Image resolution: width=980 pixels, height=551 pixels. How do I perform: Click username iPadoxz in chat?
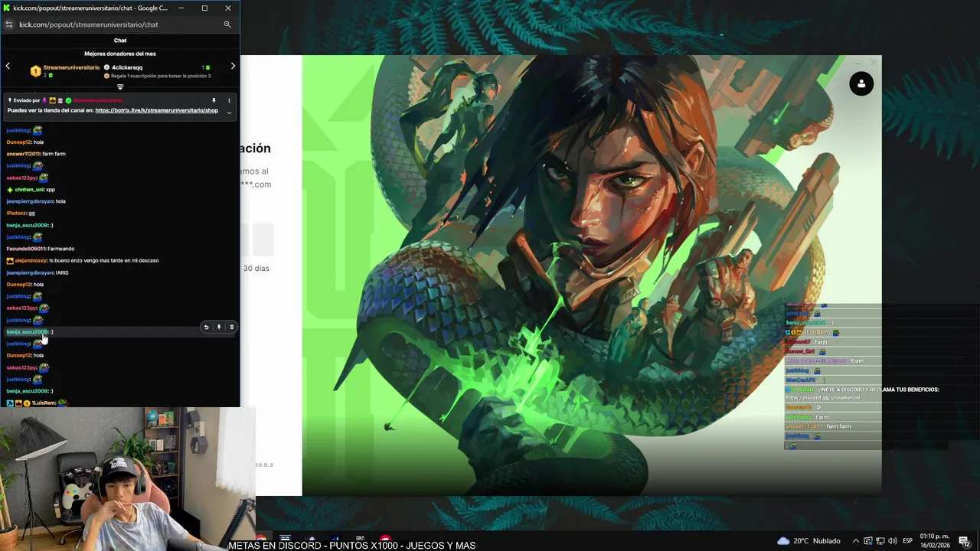pyautogui.click(x=16, y=213)
